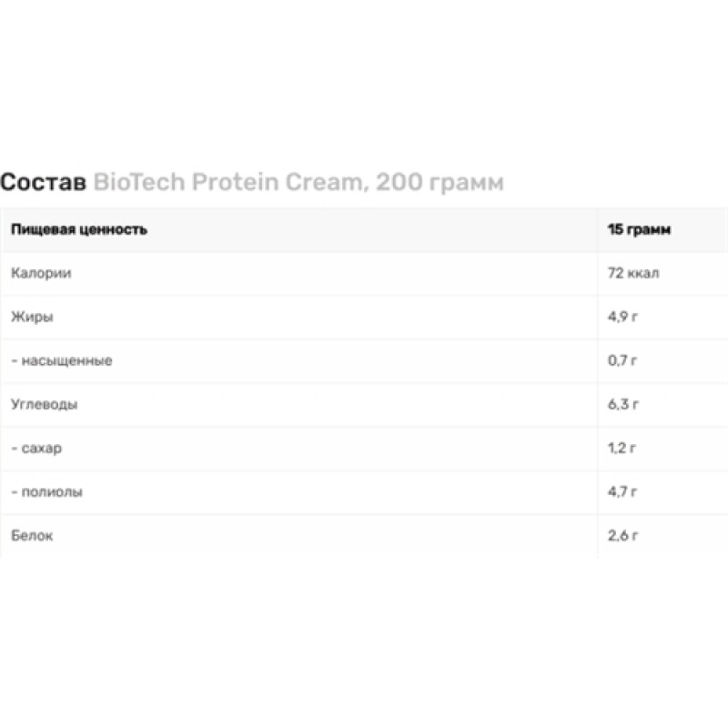728x728 pixels.
Task: Click the '4,7 г' polyols value
Action: (622, 491)
